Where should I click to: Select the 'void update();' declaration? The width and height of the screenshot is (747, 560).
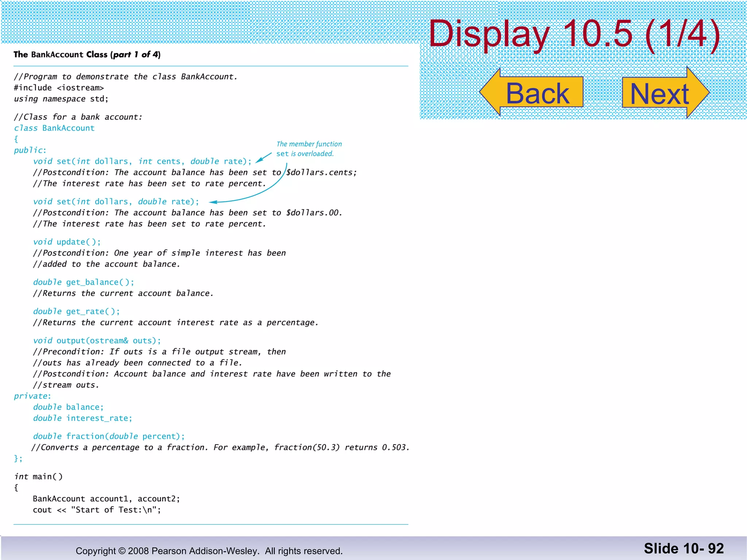point(67,242)
